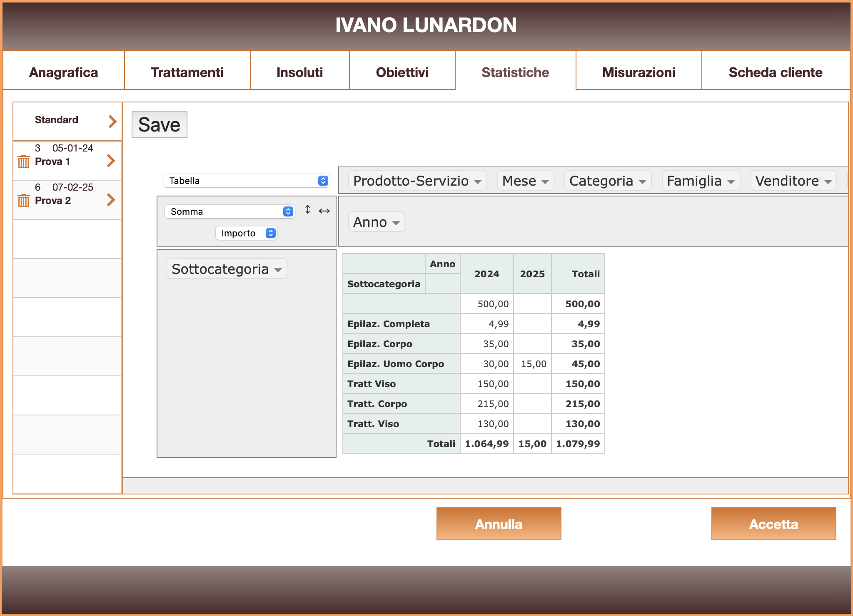
Task: Click the chevron arrow next to Prova 2
Action: pos(111,200)
